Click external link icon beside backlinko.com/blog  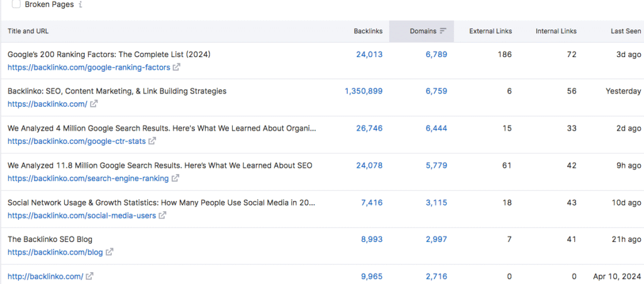(x=109, y=252)
